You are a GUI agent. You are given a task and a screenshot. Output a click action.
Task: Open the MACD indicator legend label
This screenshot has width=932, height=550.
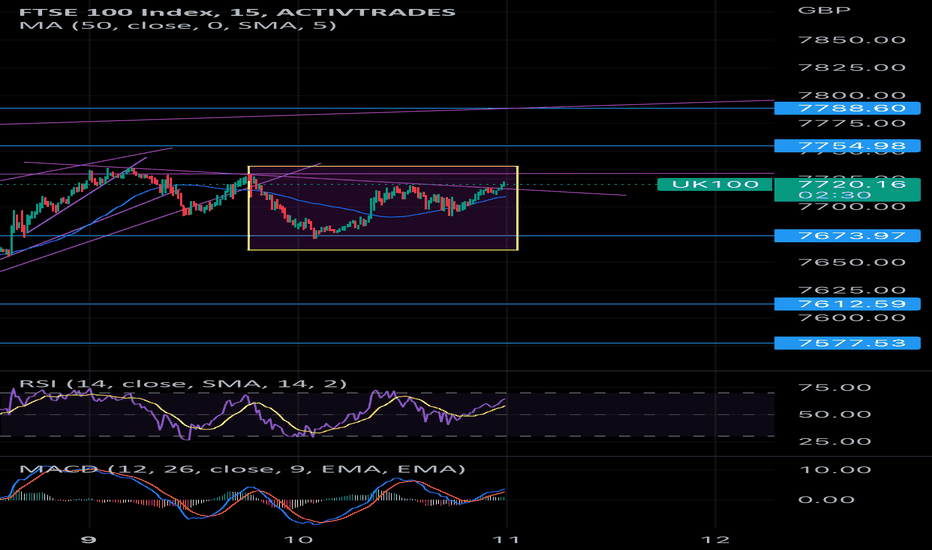(x=242, y=469)
